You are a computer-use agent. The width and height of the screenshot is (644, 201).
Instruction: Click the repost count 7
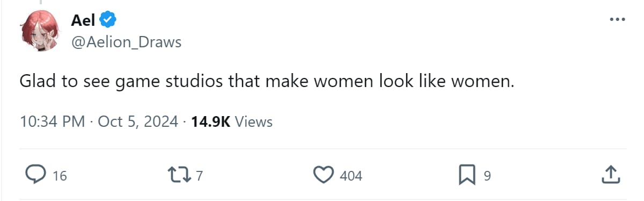tap(199, 176)
